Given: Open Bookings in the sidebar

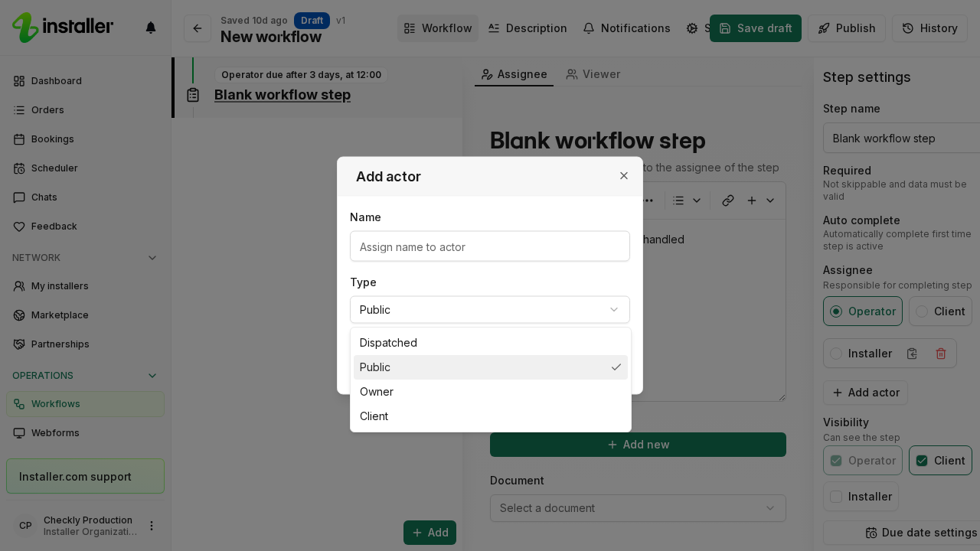Looking at the screenshot, I should click(85, 139).
